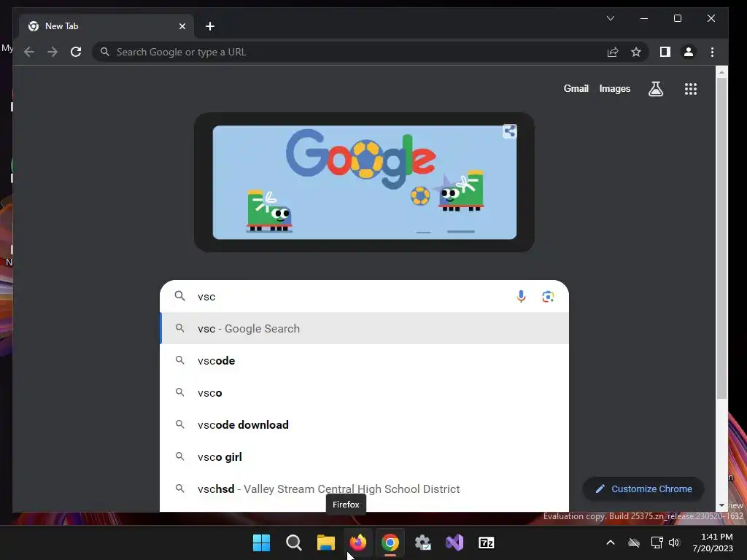Open Search Labs flask icon
Viewport: 747px width, 560px height.
(656, 88)
